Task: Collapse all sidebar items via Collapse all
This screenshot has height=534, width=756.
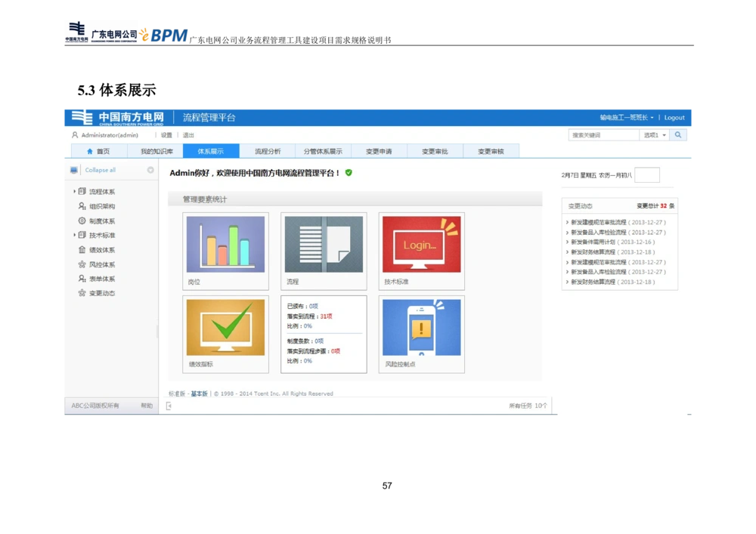Action: pos(99,170)
